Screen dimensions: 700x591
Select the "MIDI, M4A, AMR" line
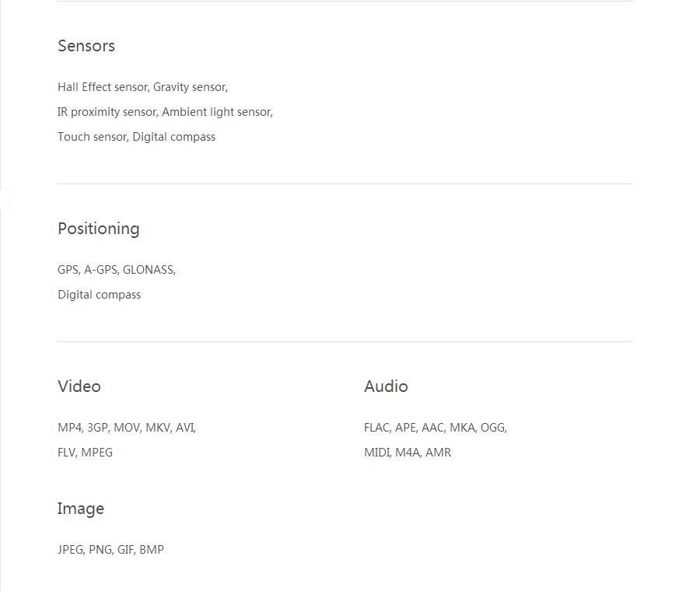tap(408, 453)
